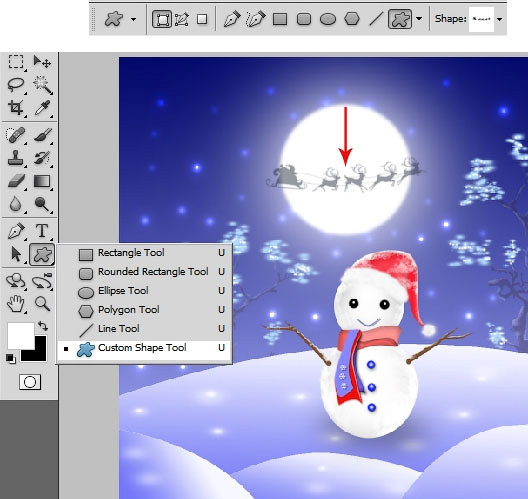Select the Eyedropper tool
Viewport: 528px width, 499px height.
click(42, 108)
